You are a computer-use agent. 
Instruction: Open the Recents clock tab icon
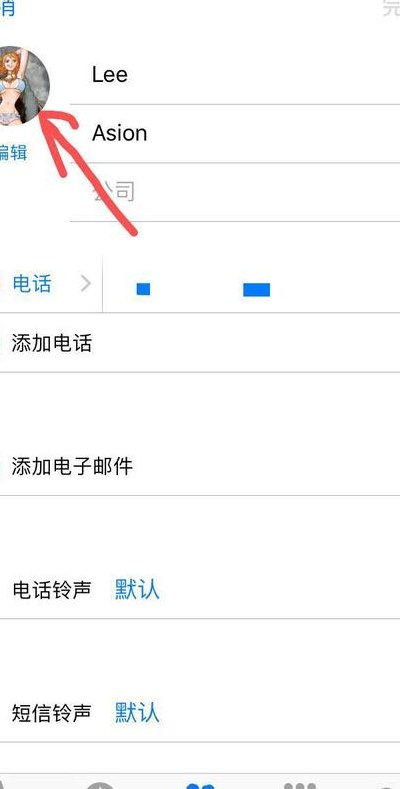coord(100,785)
